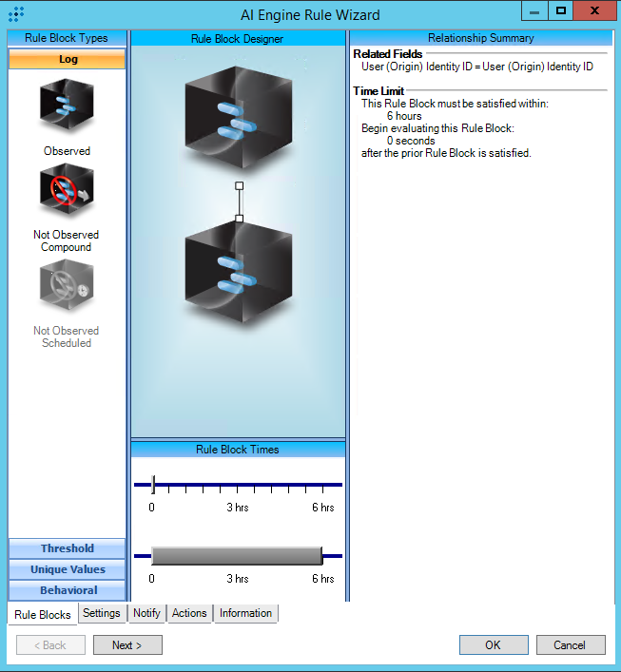Expand the Unique Values category
Image resolution: width=621 pixels, height=672 pixels.
(68, 569)
